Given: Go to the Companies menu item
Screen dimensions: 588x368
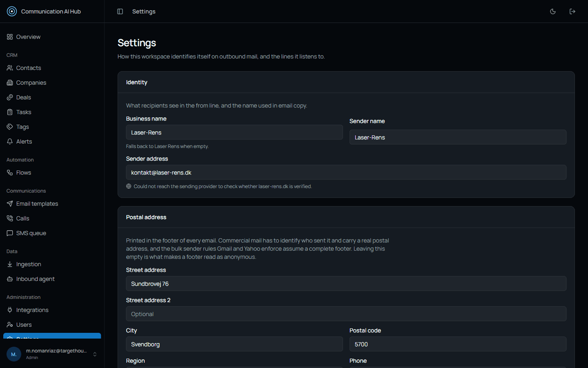Looking at the screenshot, I should click(52, 83).
